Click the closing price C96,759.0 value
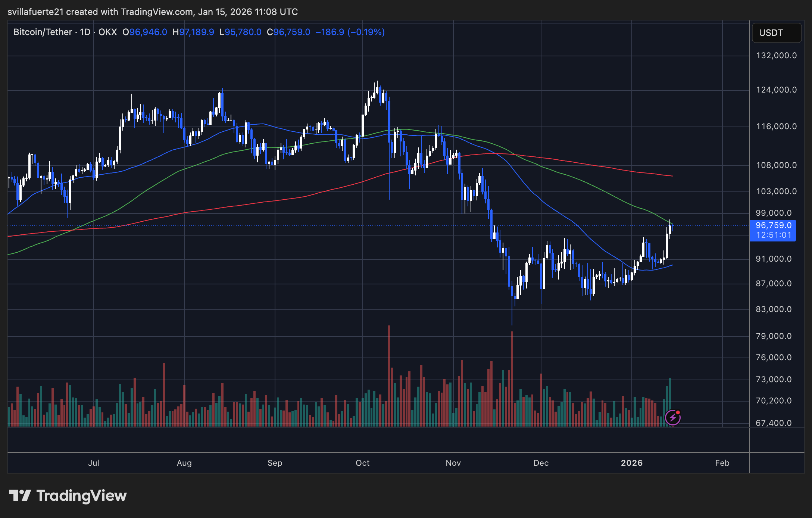The height and width of the screenshot is (518, 812). tap(288, 32)
